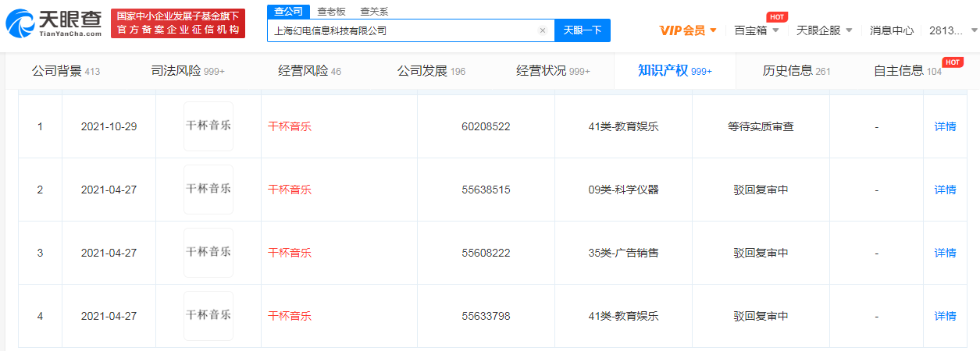
Task: Open trademark image for registration 55638515
Action: [x=208, y=190]
